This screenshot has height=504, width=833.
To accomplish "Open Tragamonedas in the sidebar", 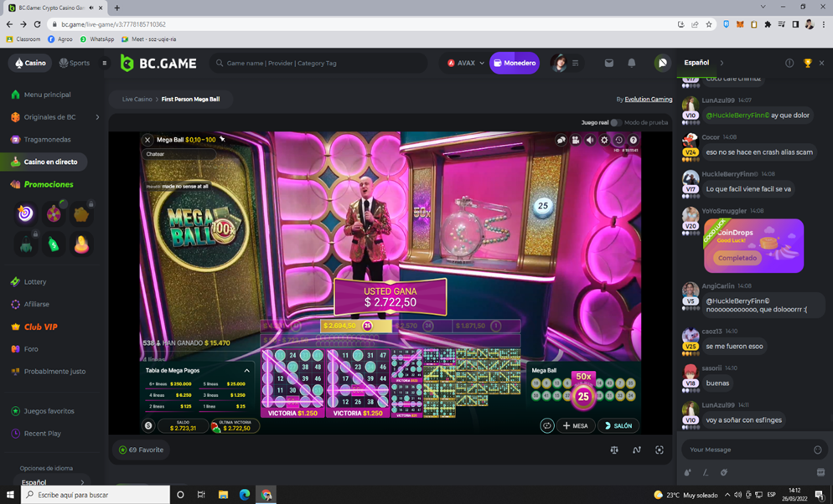I will [x=47, y=140].
